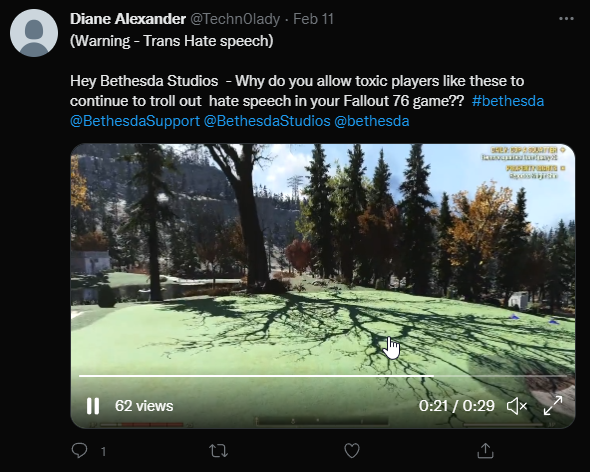Open the Feb 11 timestamp
This screenshot has width=590, height=472.
(313, 19)
